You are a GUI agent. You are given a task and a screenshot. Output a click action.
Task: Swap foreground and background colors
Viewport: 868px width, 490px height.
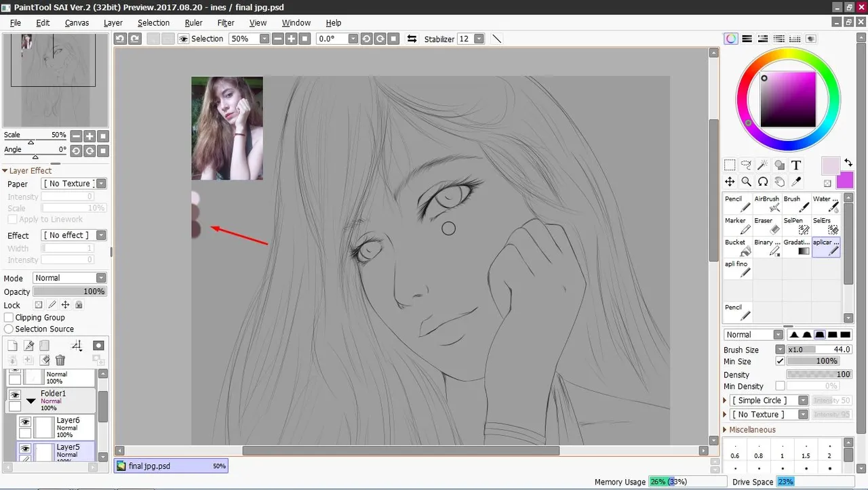tap(848, 163)
